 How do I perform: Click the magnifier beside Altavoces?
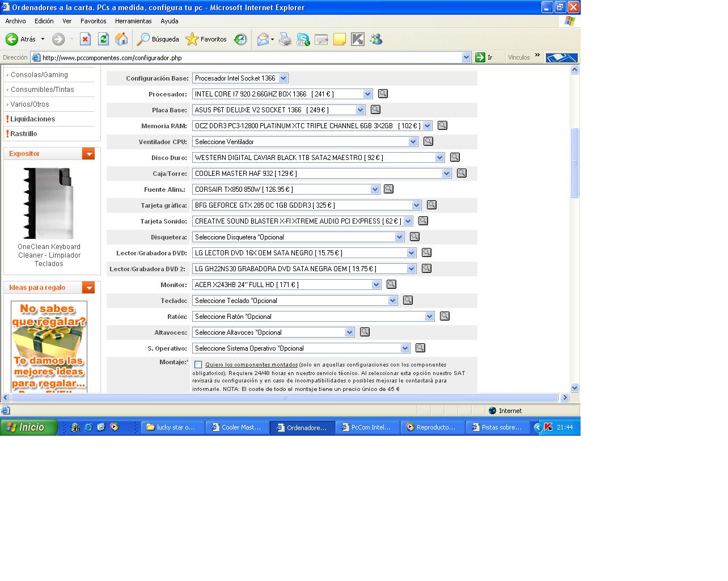[x=365, y=332]
